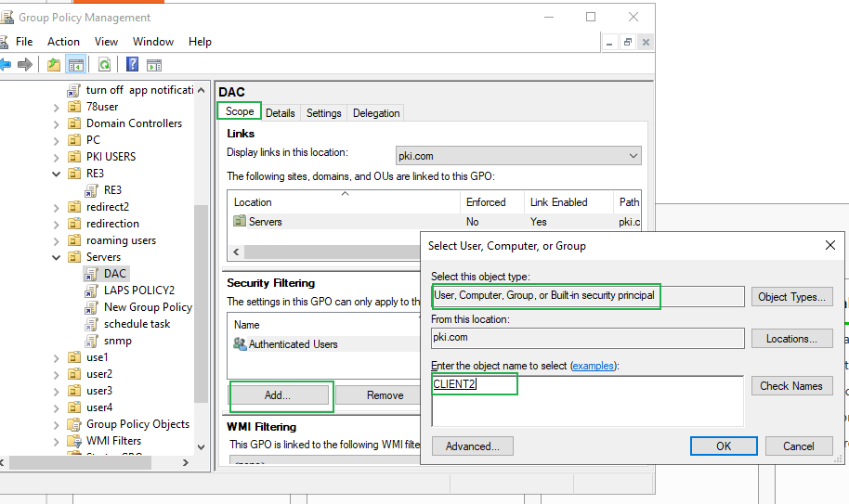The image size is (849, 504).
Task: Click the Links list left scroll arrow
Action: [236, 252]
